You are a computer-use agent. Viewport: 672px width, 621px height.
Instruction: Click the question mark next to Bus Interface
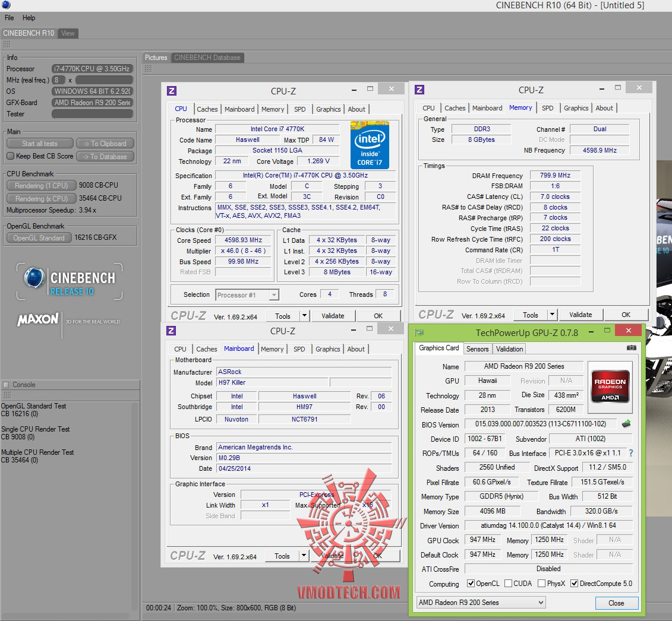(x=630, y=453)
